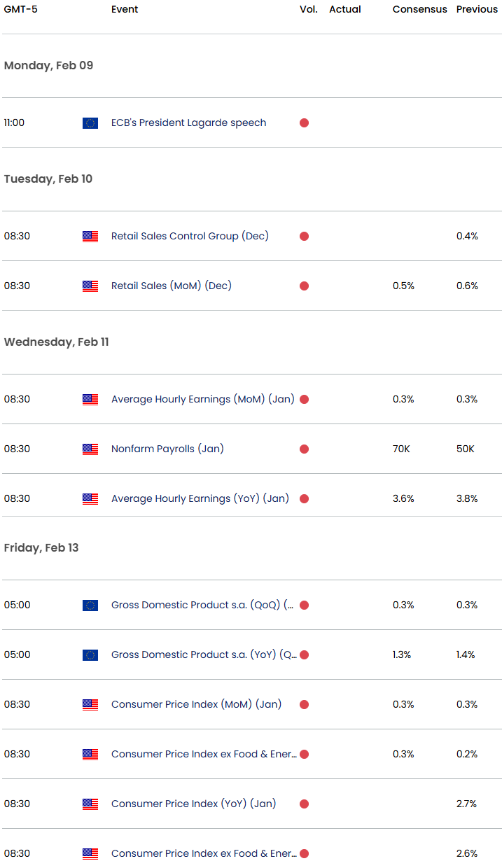Screen dimensions: 502x868
Task: Click the Consensus column header
Action: coord(419,10)
